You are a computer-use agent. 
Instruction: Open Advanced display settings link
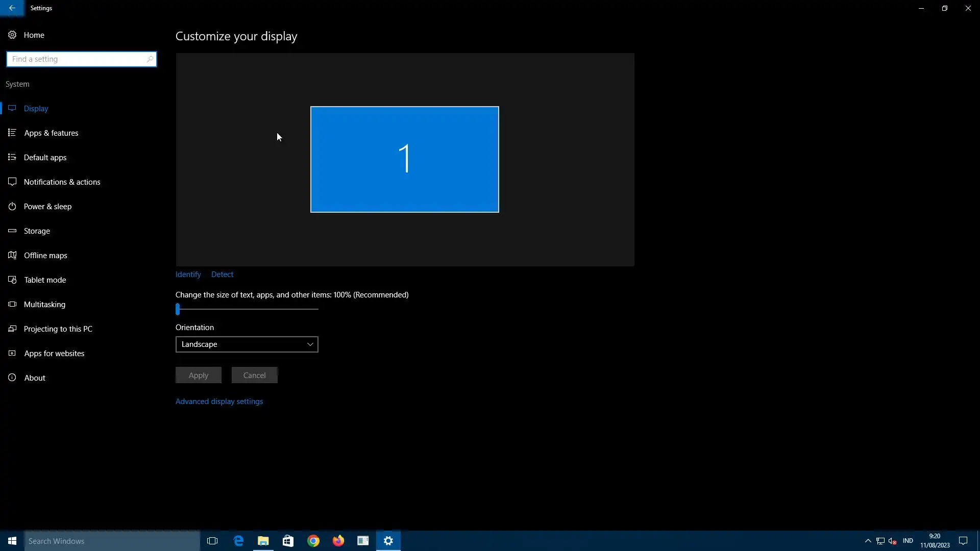click(219, 402)
